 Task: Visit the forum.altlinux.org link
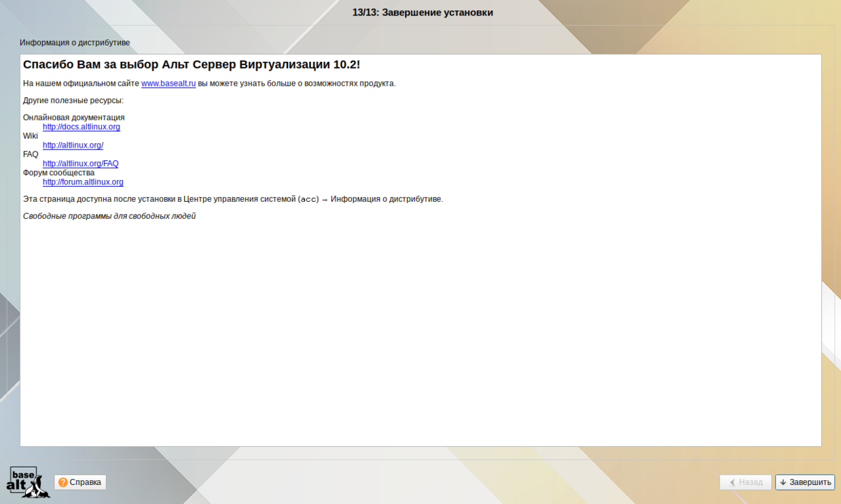[x=83, y=182]
